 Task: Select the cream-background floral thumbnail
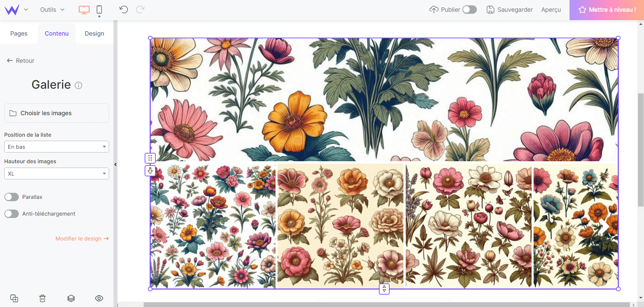(x=340, y=226)
